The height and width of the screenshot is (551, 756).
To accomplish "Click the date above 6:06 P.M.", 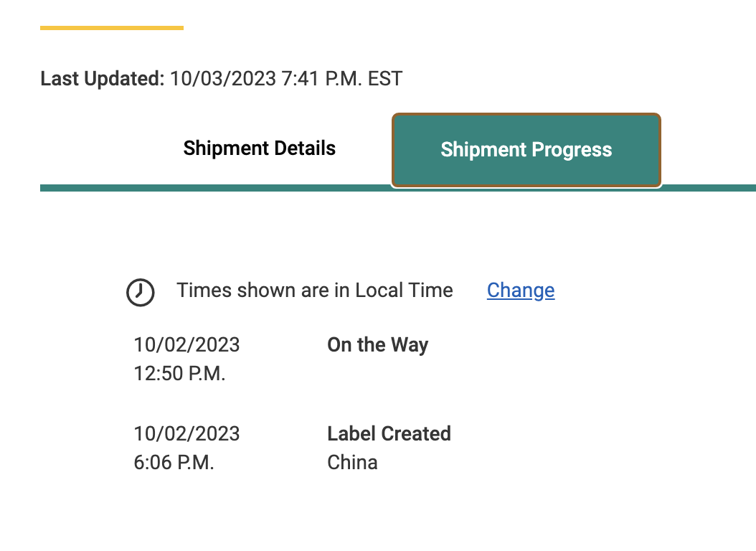I will (186, 434).
